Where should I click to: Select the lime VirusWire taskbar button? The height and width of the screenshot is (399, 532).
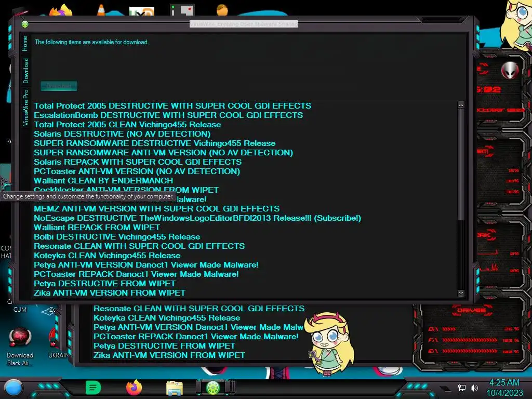pos(214,388)
